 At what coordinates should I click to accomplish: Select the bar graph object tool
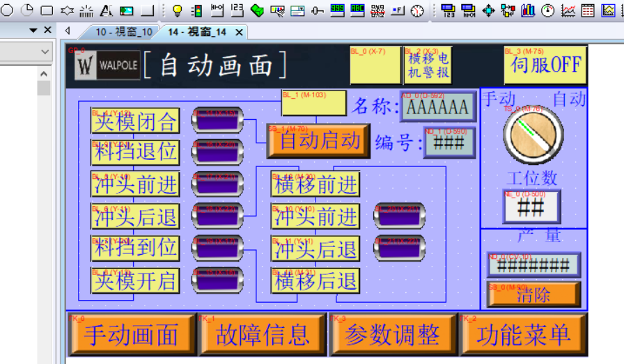coord(528,10)
